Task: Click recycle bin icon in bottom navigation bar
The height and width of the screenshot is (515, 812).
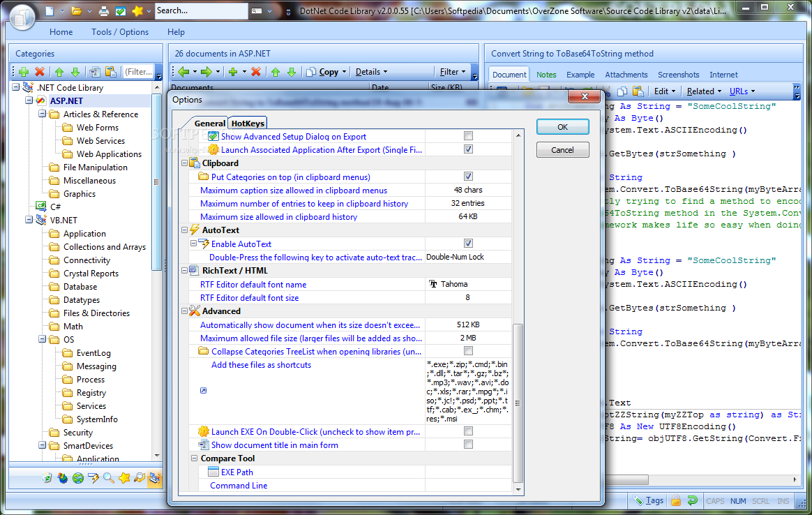Action: (47, 478)
